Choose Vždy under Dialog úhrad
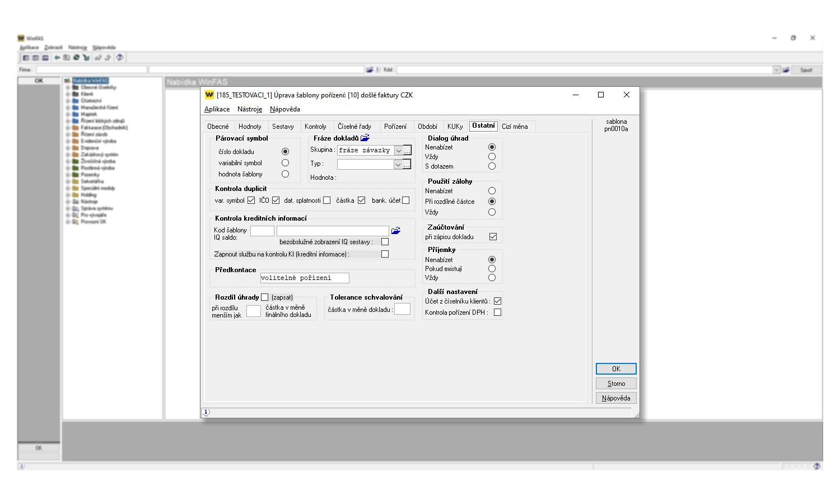 [x=492, y=157]
